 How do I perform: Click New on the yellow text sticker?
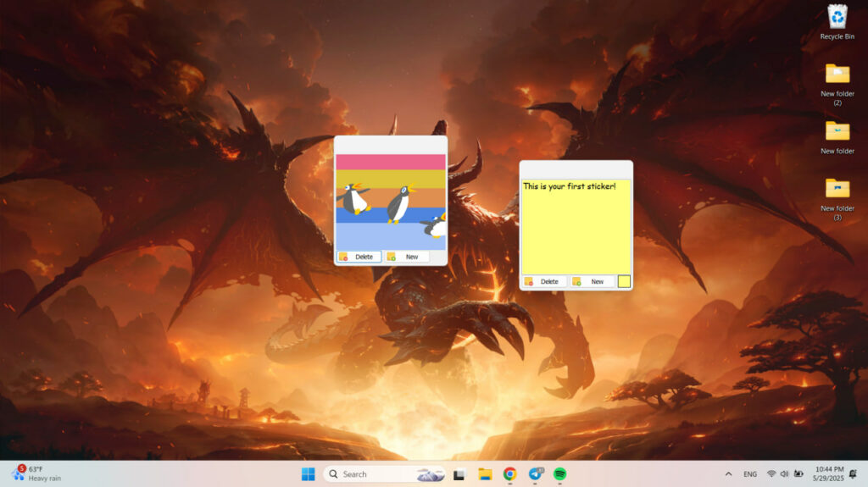click(592, 282)
